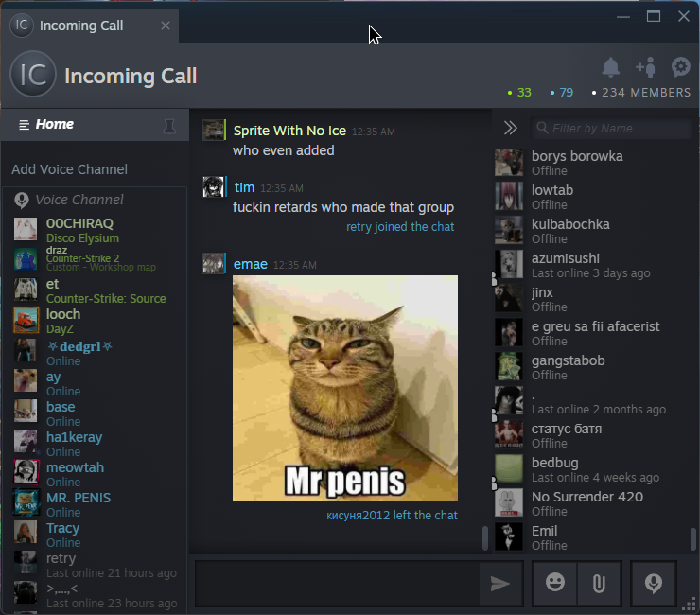Select Emil in right member list
Image resolution: width=700 pixels, height=615 pixels.
coord(592,537)
